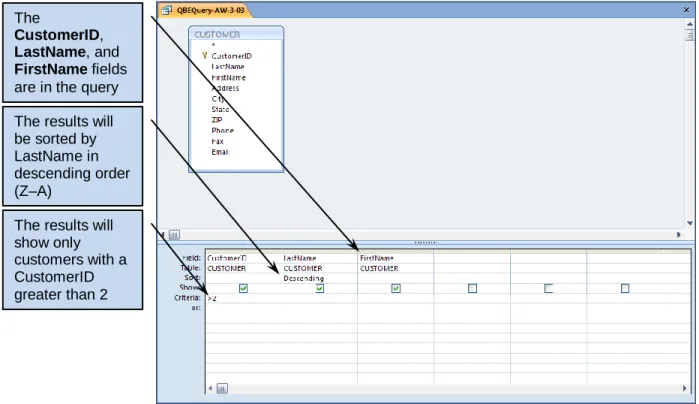Click the >2 criteria cell under CustomerID

pos(243,298)
